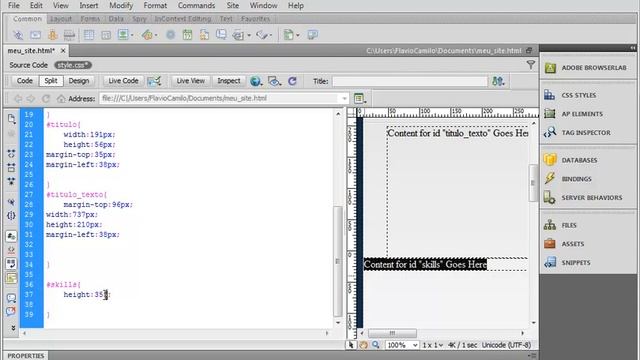
Task: Collapse selection in coding toolbar
Action: pyautogui.click(x=11, y=167)
